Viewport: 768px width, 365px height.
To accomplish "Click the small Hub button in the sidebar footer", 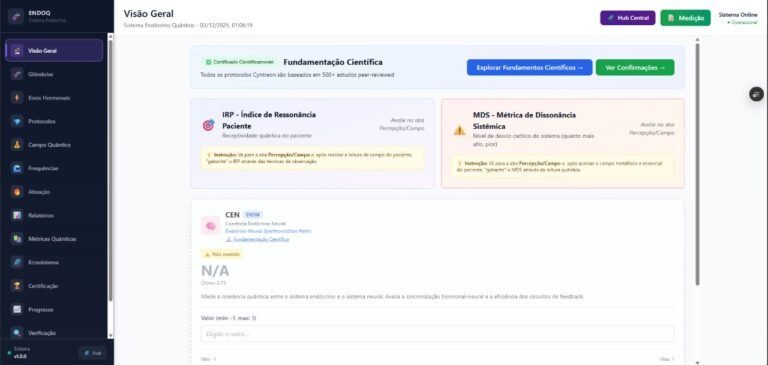I will 92,353.
